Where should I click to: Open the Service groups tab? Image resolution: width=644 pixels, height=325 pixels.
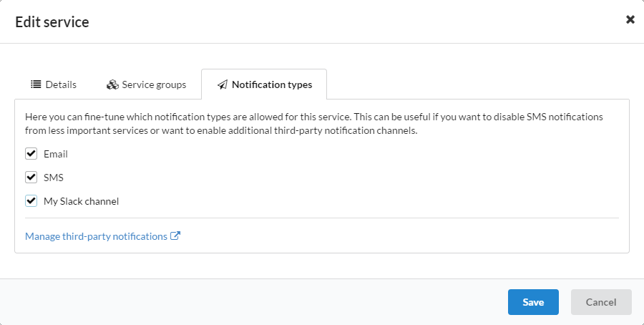tap(146, 84)
